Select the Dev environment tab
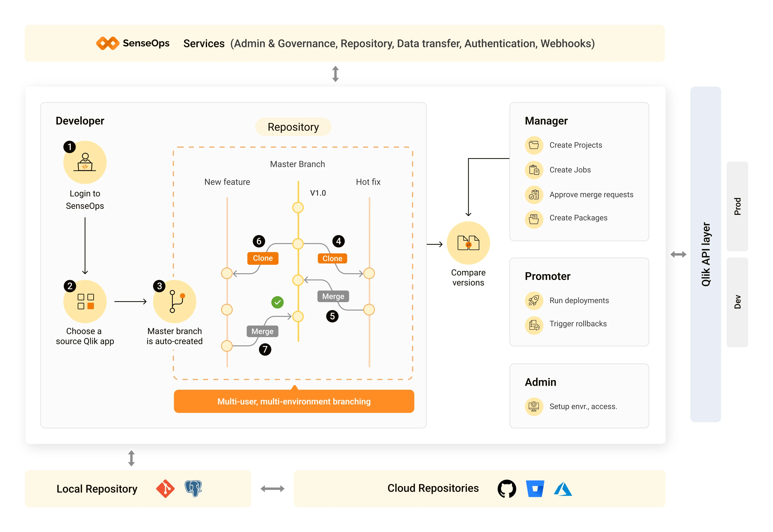This screenshot has width=773, height=532. pyautogui.click(x=737, y=302)
